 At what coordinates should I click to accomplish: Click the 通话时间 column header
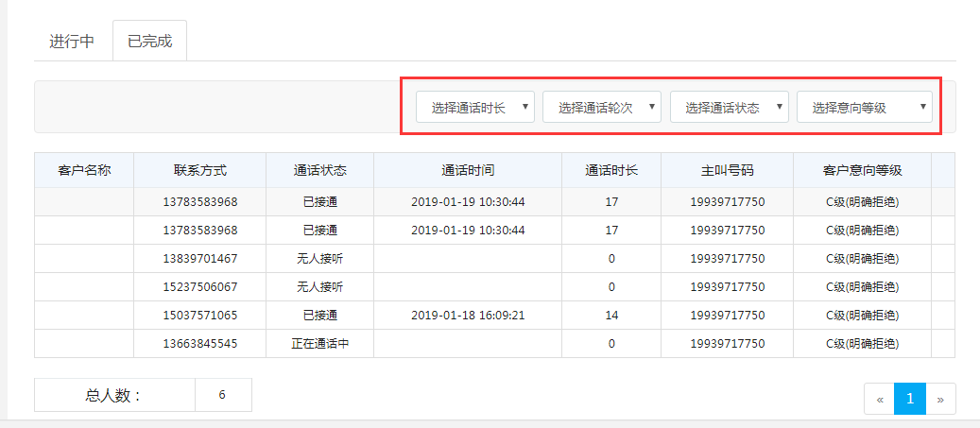pyautogui.click(x=468, y=171)
